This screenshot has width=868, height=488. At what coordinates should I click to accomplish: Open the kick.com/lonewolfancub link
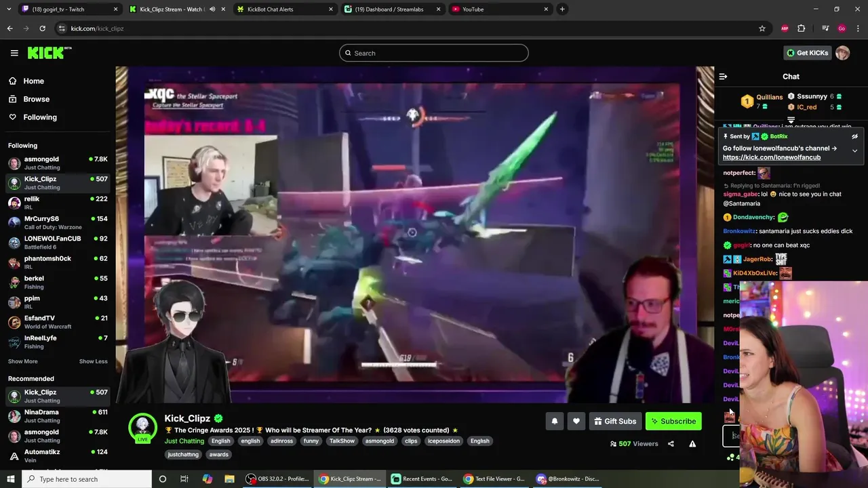(x=772, y=157)
